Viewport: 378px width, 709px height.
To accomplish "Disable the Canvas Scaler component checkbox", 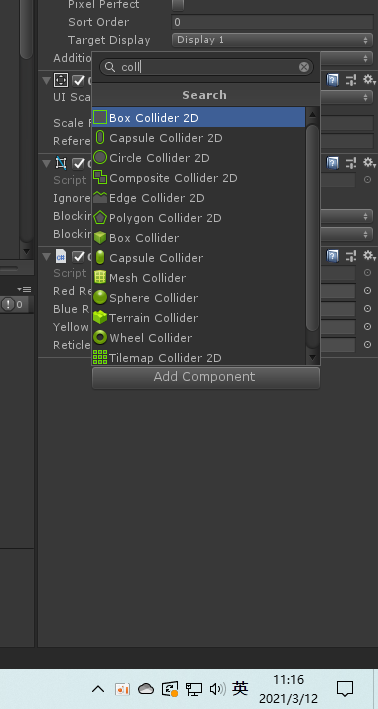I will tap(79, 80).
